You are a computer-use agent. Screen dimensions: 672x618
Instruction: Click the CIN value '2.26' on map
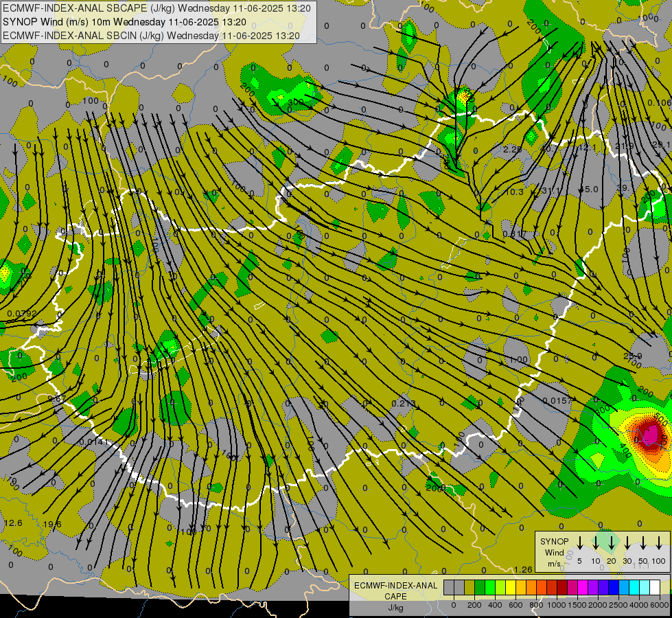tap(513, 149)
